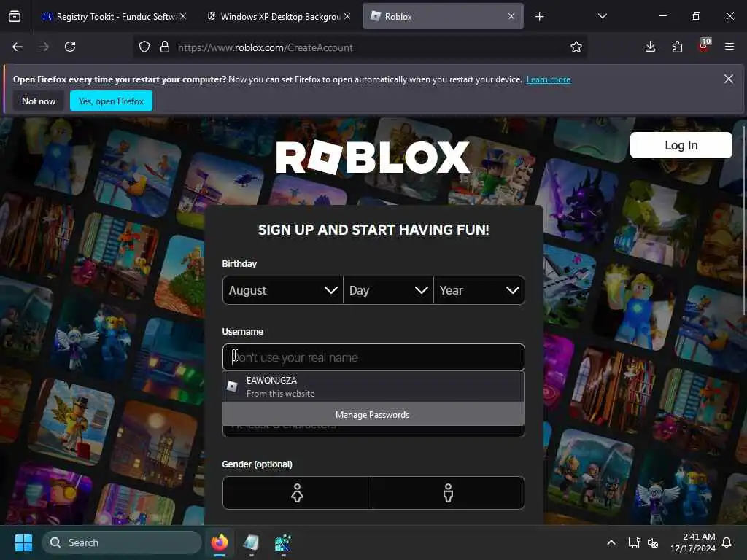
Task: Click the Roblox logo
Action: click(x=373, y=157)
